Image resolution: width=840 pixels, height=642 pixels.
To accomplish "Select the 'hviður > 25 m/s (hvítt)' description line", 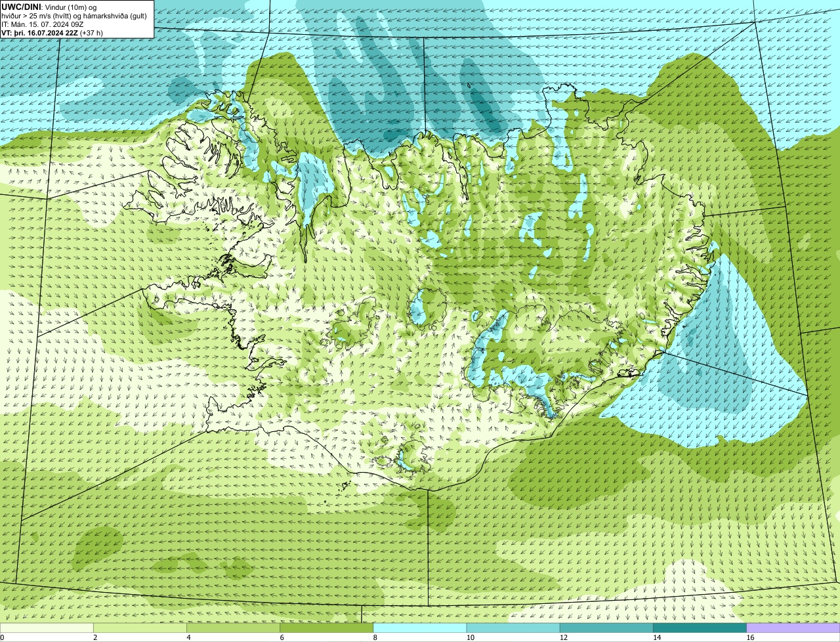I will pos(74,15).
